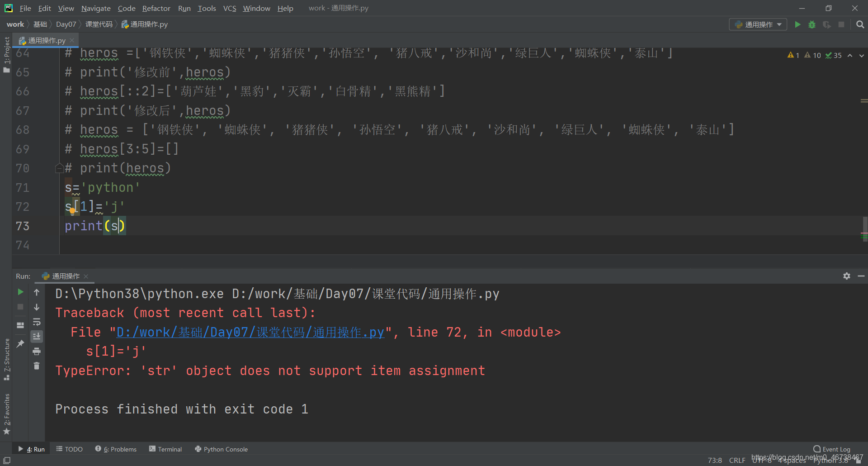The image size is (868, 466).
Task: Navigate up the stack trace arrow
Action: pos(37,292)
